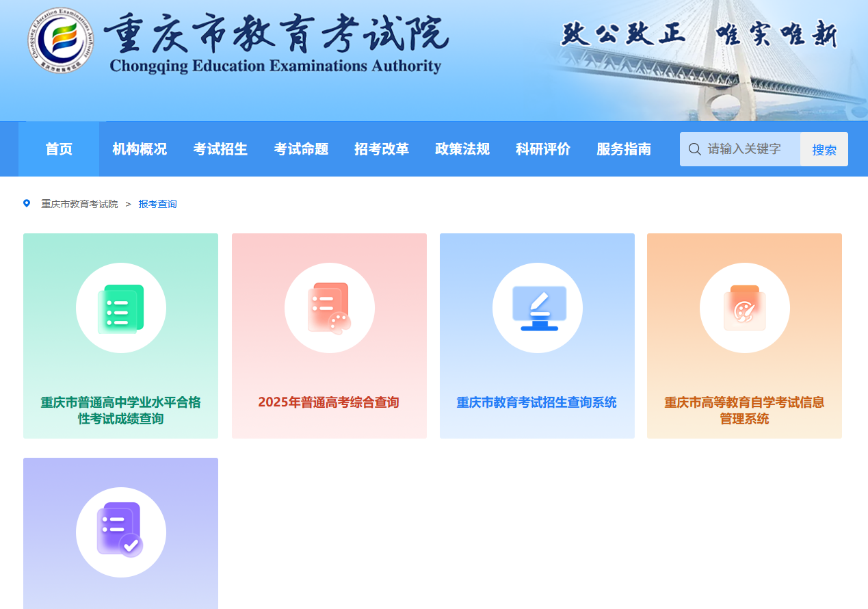Click the magnifier icon in search box
The width and height of the screenshot is (868, 609).
click(695, 149)
